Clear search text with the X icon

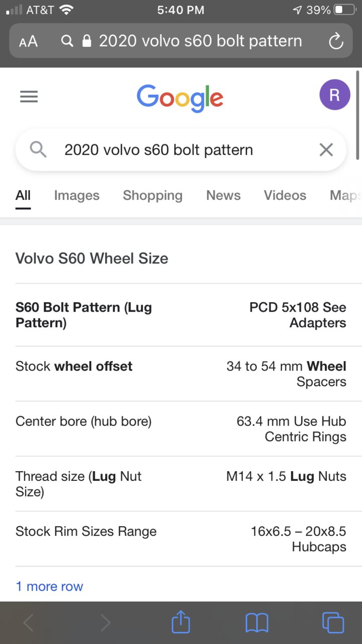point(326,150)
